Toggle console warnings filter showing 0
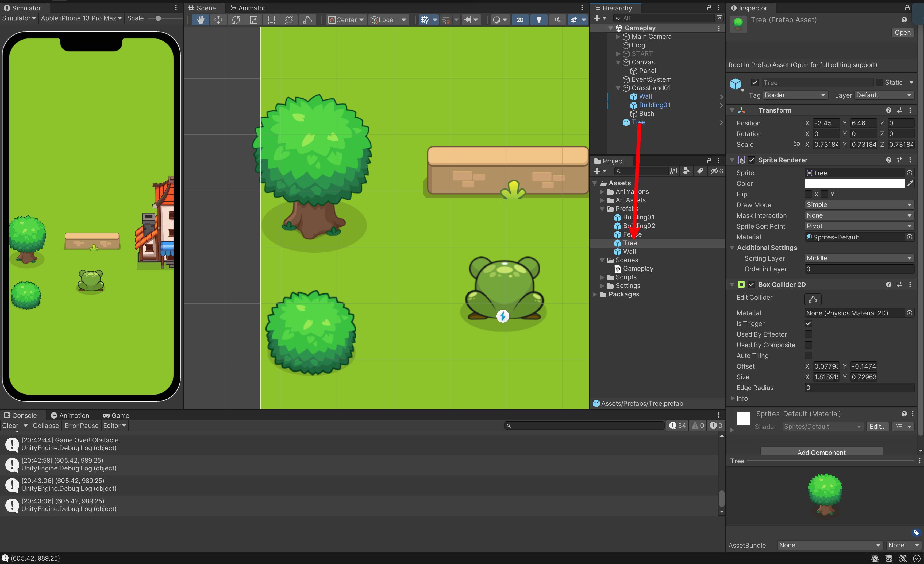This screenshot has height=564, width=924. click(698, 426)
